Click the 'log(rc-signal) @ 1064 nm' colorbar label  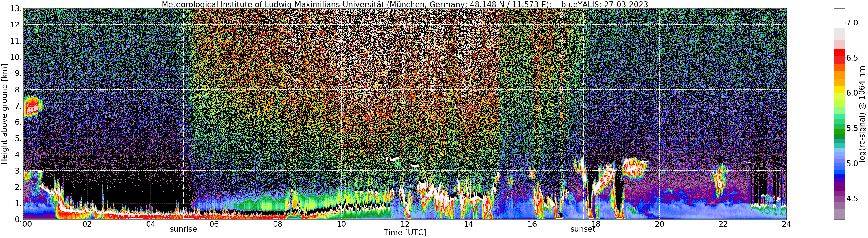(862, 114)
